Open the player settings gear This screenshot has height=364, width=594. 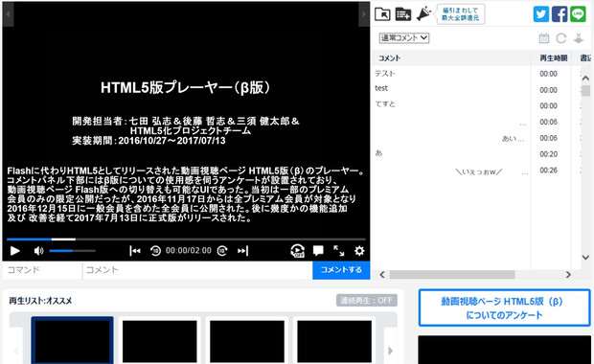click(x=359, y=251)
